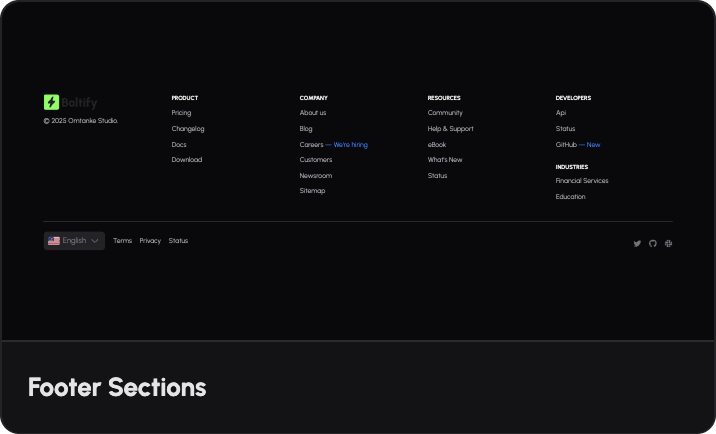Screen dimensions: 716x434
Task: Click the Sitemap link under Company
Action: [312, 191]
